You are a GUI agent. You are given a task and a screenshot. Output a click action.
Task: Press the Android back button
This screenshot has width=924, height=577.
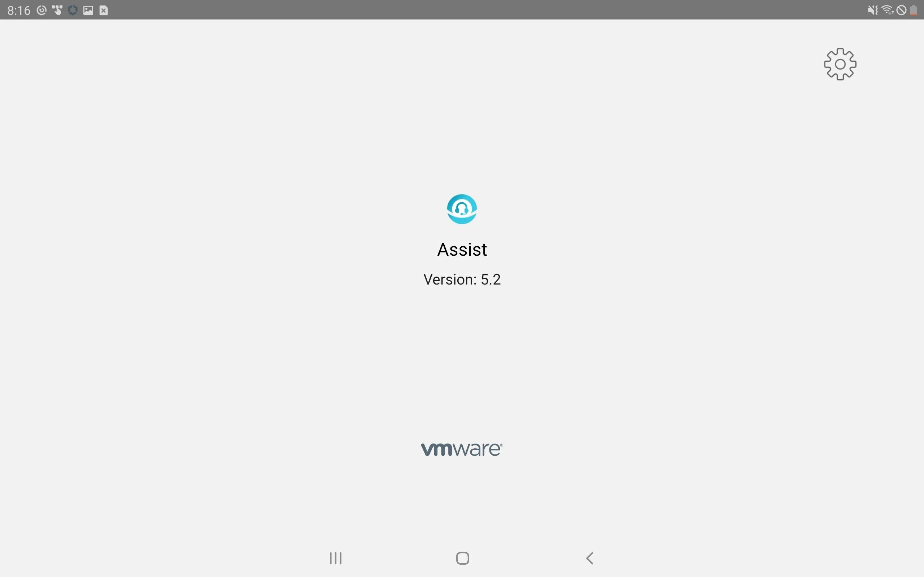(x=589, y=557)
